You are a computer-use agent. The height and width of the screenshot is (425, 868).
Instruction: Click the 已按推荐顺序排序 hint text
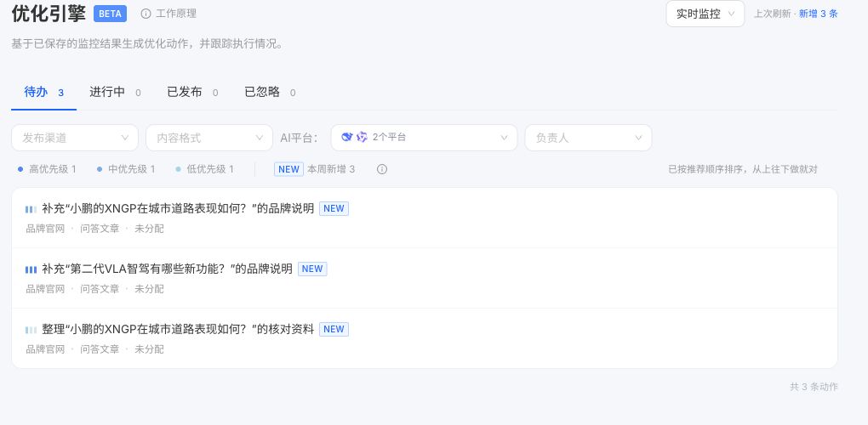[743, 169]
